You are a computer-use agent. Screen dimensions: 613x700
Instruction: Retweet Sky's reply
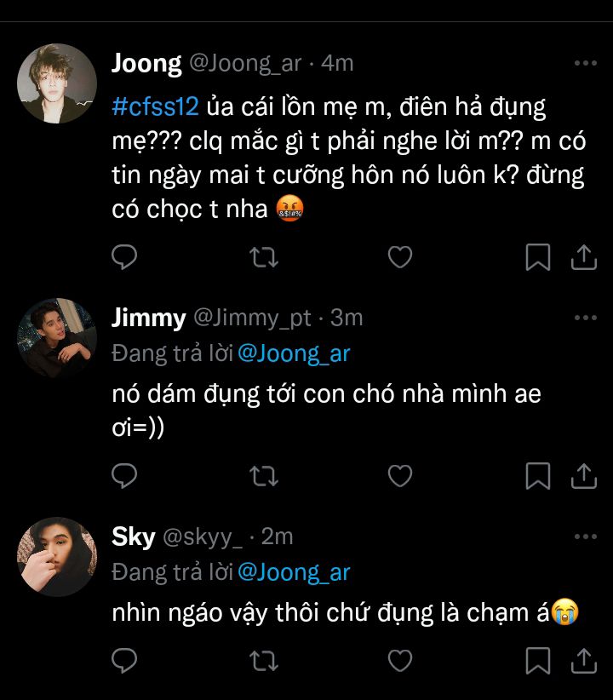pos(263,659)
